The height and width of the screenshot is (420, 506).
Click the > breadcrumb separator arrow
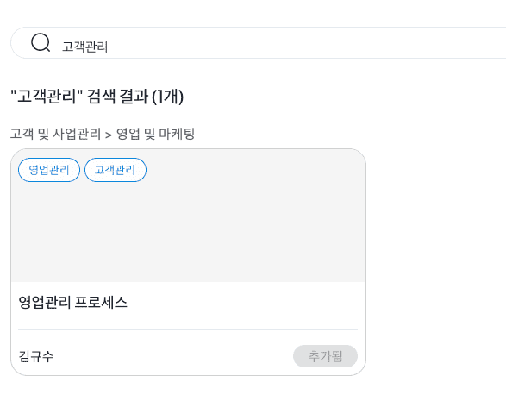[109, 135]
